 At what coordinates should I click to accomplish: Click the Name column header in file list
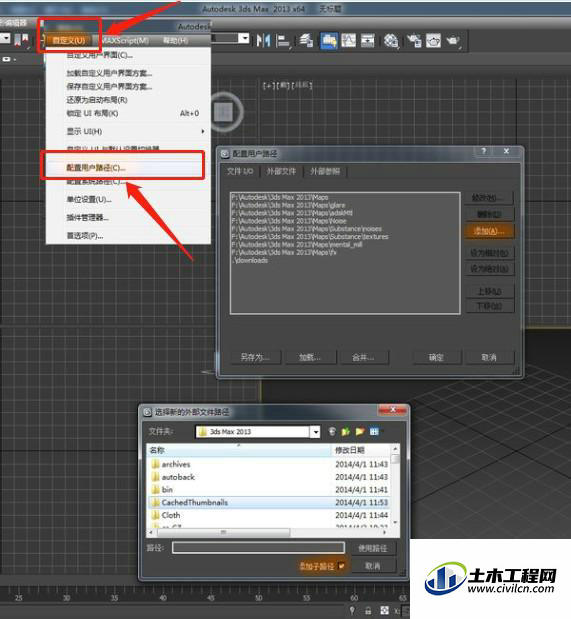pos(239,450)
